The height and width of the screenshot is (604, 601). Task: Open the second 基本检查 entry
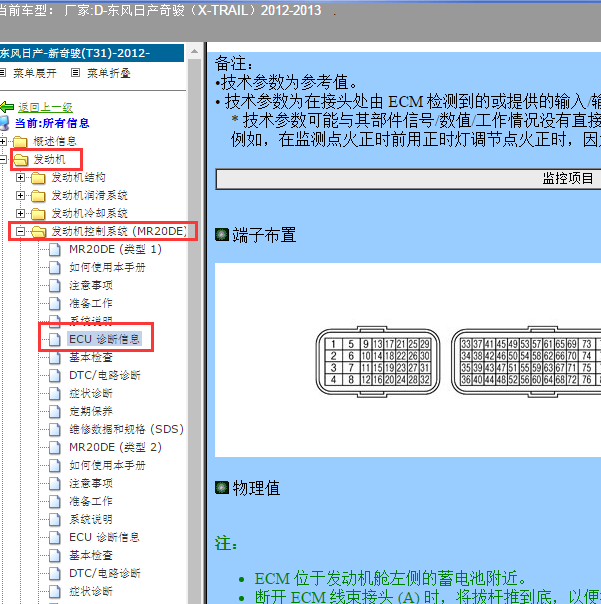point(91,555)
